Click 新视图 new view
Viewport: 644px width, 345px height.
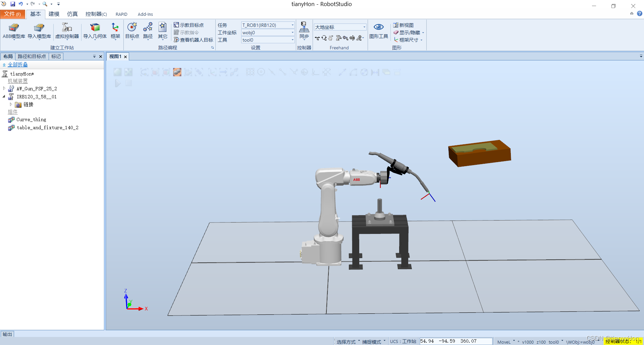point(404,25)
